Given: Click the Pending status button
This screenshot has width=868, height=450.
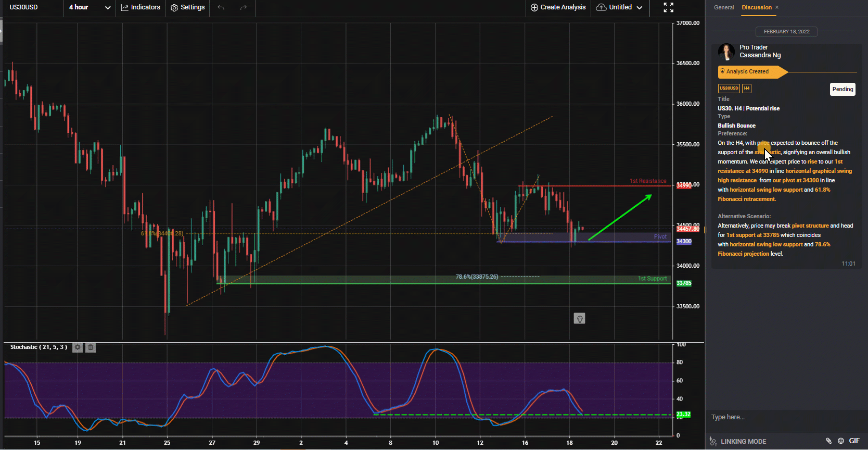Looking at the screenshot, I should (x=843, y=89).
